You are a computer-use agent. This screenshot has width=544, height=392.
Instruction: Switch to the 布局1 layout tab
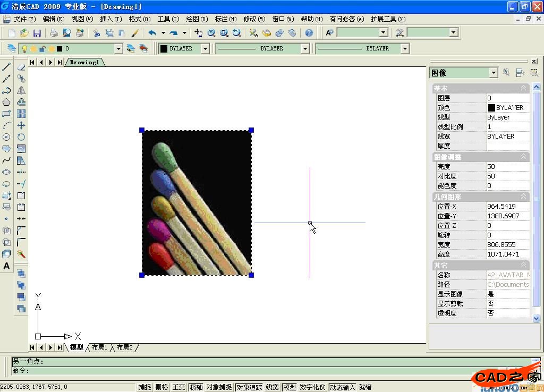click(99, 347)
